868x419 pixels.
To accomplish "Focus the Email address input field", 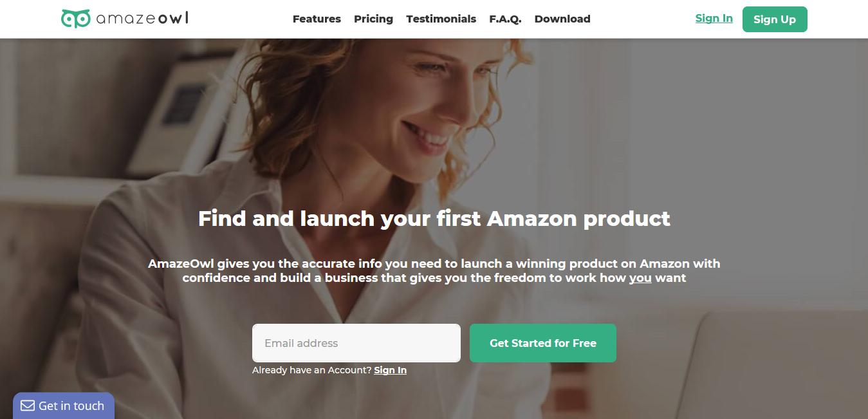I will pos(356,343).
